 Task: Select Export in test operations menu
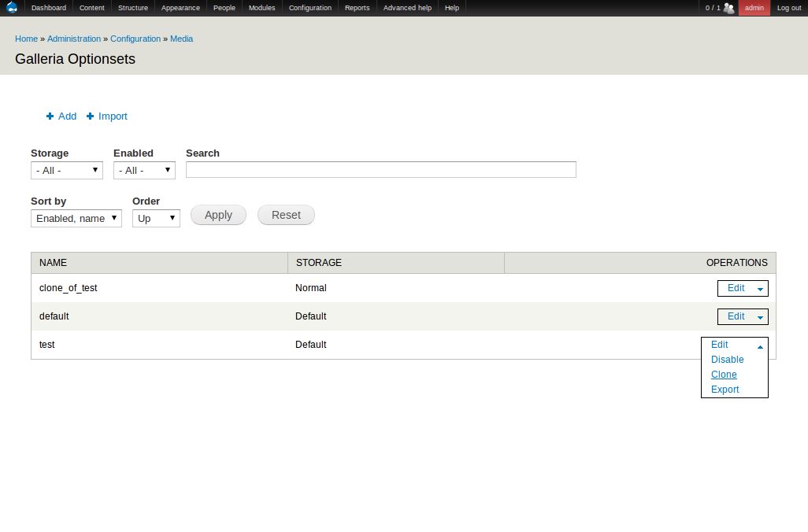pyautogui.click(x=725, y=390)
